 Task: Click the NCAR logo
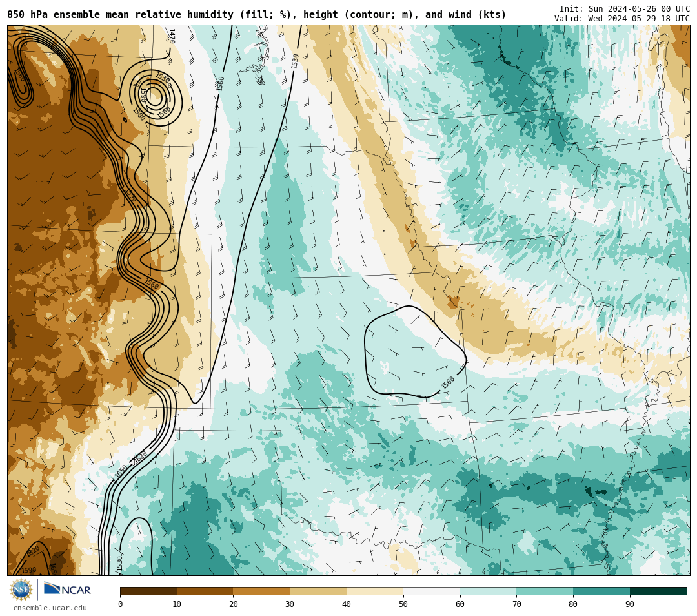(67, 590)
